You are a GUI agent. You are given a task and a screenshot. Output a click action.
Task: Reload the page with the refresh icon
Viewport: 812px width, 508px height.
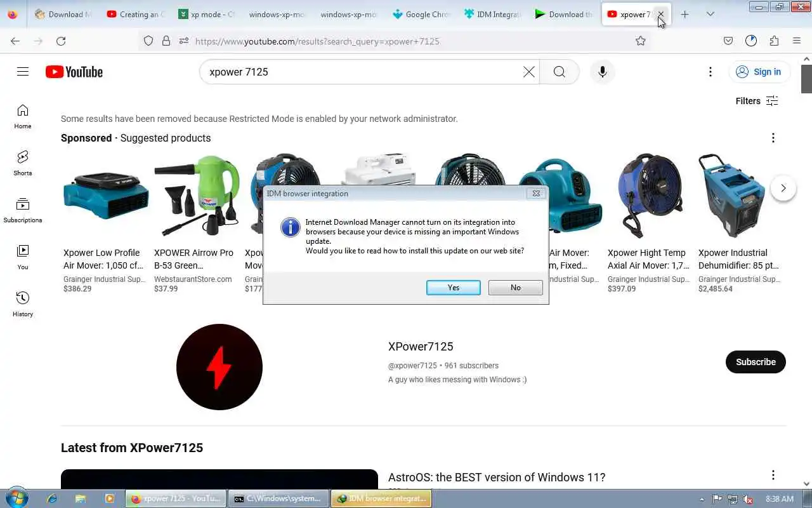coord(61,41)
